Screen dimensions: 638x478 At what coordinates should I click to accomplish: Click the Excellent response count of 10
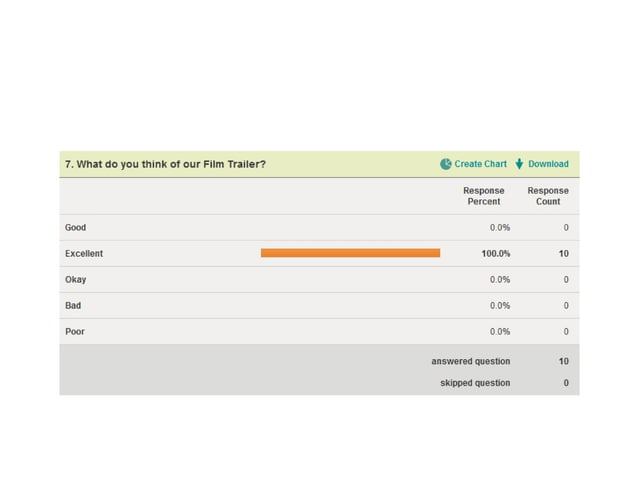point(564,254)
